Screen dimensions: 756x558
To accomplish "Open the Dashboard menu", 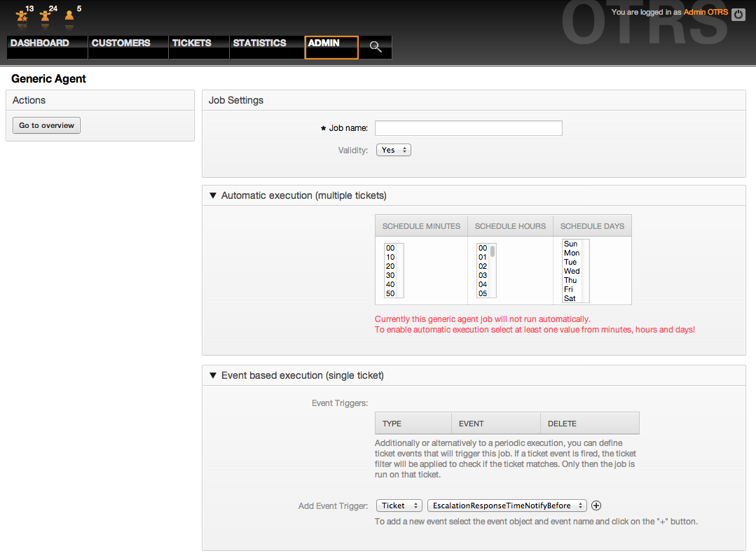I will [40, 43].
